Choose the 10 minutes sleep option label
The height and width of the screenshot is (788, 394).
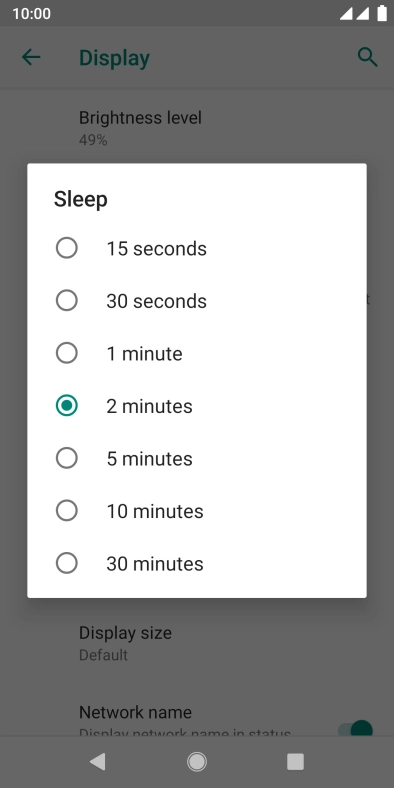point(155,511)
